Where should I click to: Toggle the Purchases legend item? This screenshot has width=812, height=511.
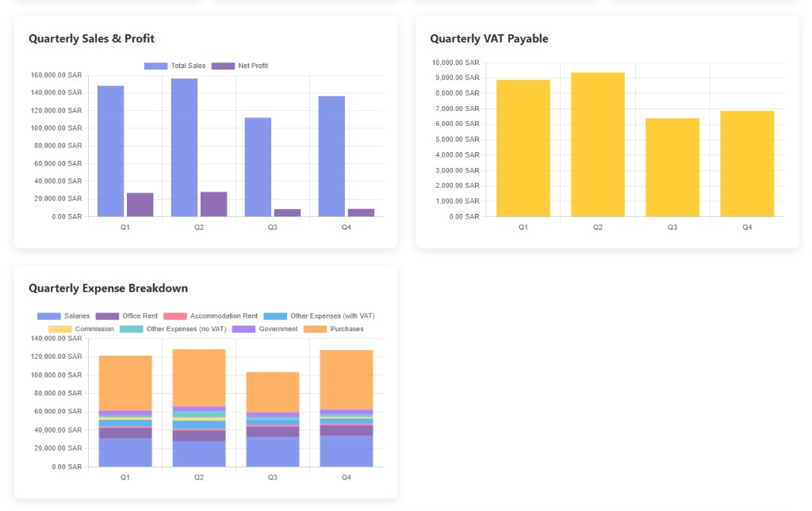(334, 329)
